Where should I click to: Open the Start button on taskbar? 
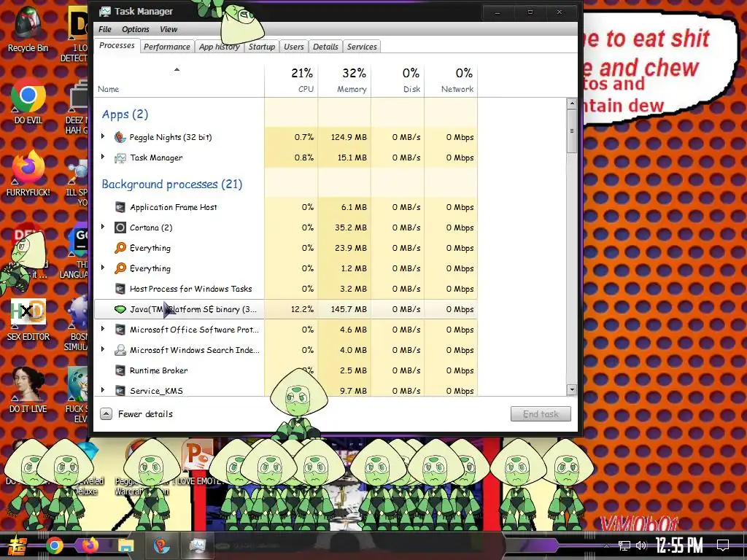[18, 545]
